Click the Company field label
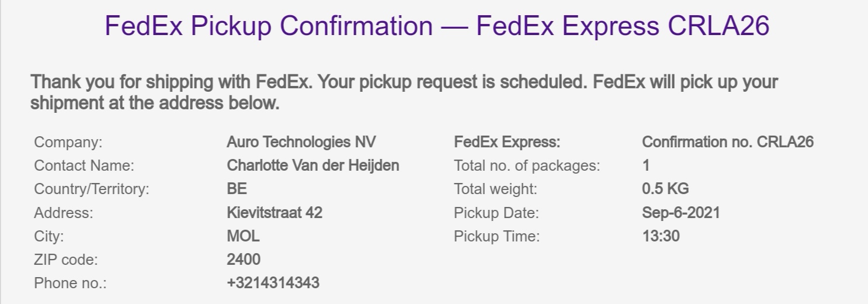This screenshot has width=868, height=304. (68, 142)
